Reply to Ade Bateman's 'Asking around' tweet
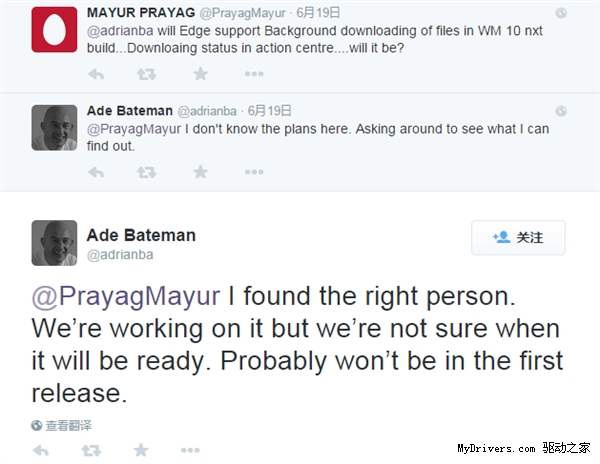Image resolution: width=600 pixels, height=464 pixels. (96, 172)
